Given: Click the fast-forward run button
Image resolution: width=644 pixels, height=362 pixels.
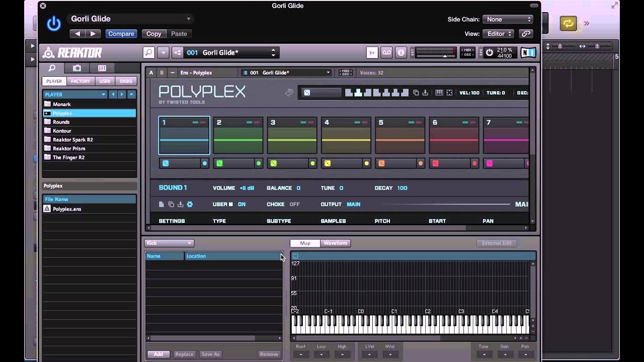Looking at the screenshot, I should click(372, 52).
